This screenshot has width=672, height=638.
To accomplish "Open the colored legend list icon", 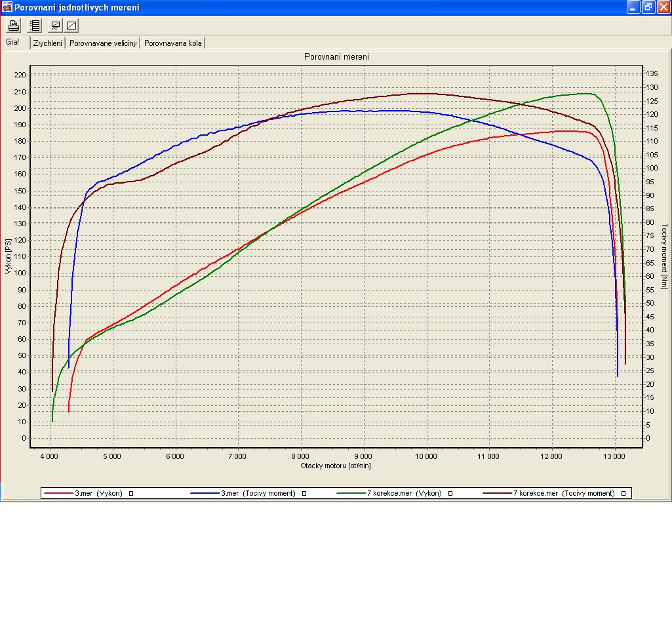I will pos(35,26).
